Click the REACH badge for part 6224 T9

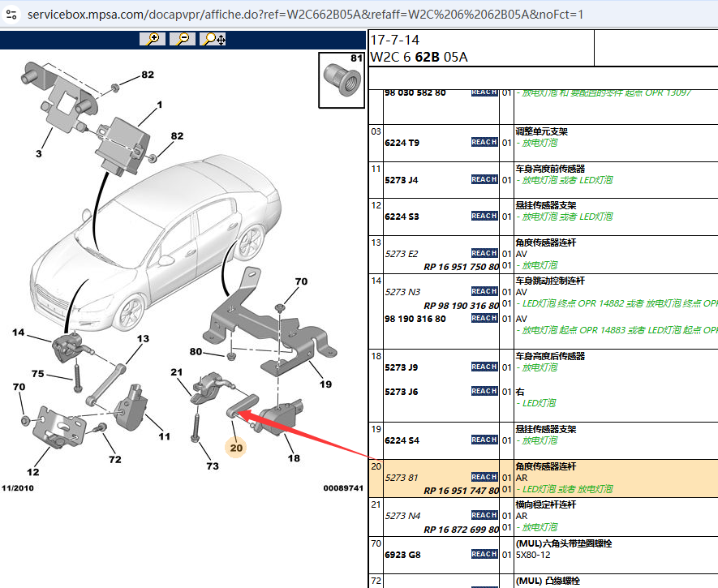coord(484,142)
